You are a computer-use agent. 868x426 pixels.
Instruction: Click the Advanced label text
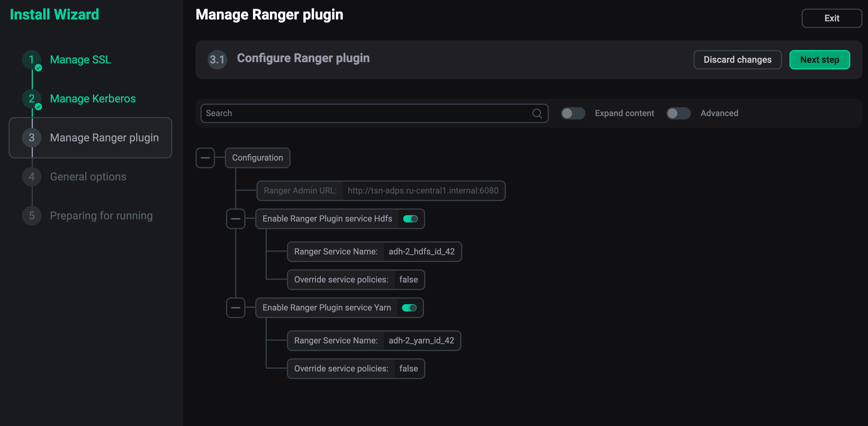(719, 113)
